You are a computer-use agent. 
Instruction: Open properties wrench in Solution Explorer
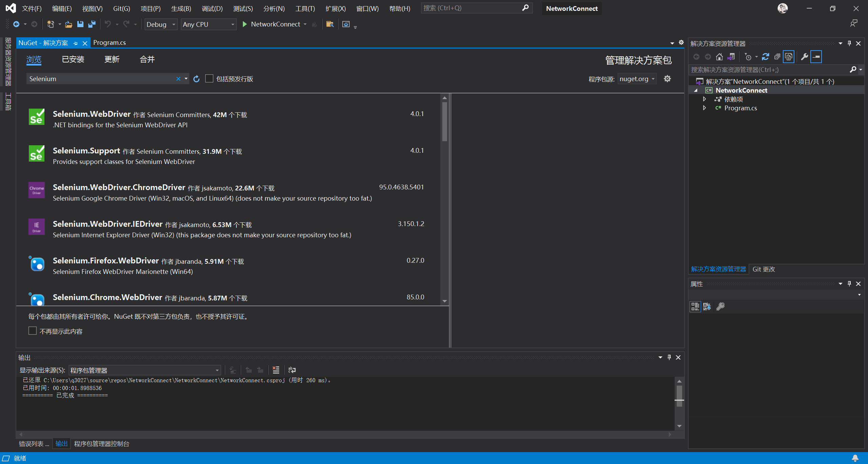pyautogui.click(x=804, y=57)
